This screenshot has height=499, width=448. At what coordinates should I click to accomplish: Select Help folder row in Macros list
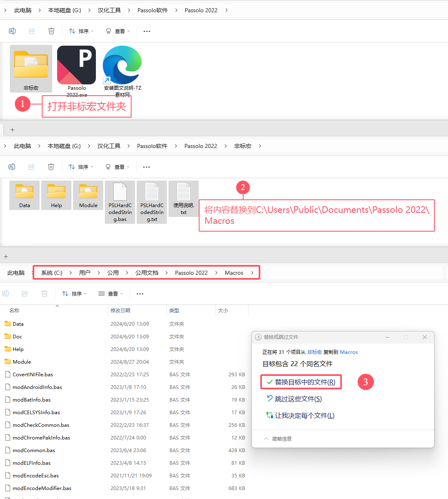tap(124, 349)
